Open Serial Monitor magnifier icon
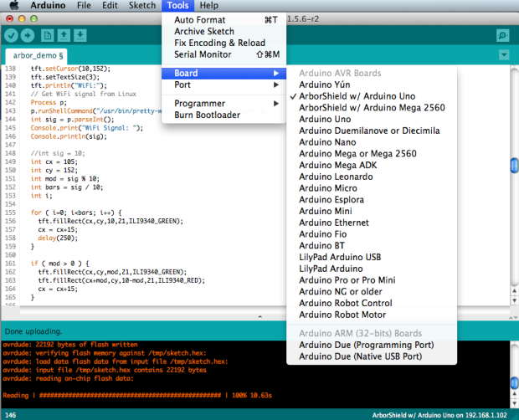519x420 pixels. click(x=502, y=35)
